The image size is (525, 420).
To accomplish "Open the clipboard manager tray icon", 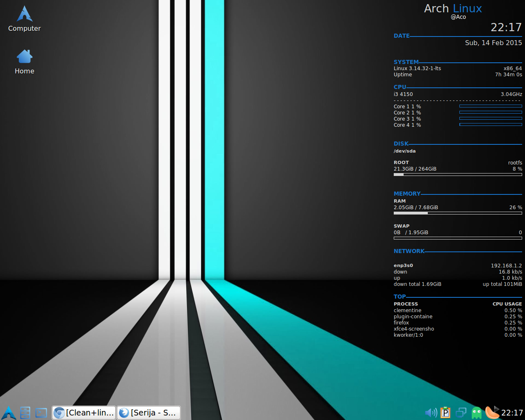I will [445, 413].
